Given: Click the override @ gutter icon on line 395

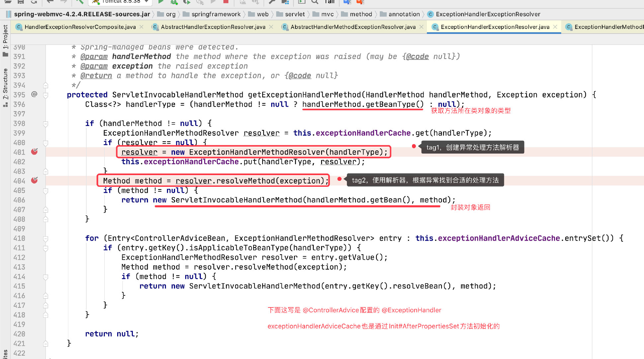Looking at the screenshot, I should tap(34, 94).
